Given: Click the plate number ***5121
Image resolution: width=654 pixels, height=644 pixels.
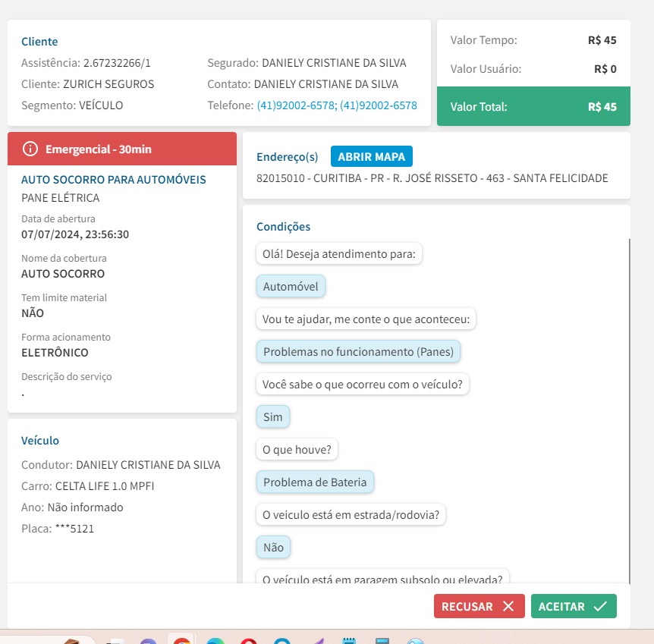Looking at the screenshot, I should 74,529.
